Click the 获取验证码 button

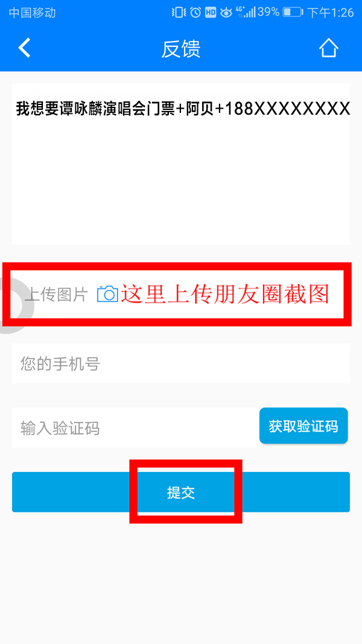[x=303, y=426]
